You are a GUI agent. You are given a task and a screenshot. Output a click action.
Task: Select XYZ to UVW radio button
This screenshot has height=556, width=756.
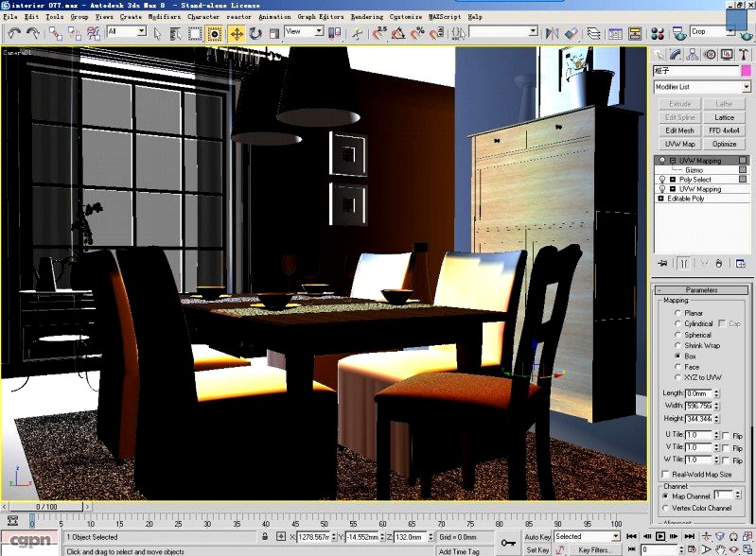[677, 377]
